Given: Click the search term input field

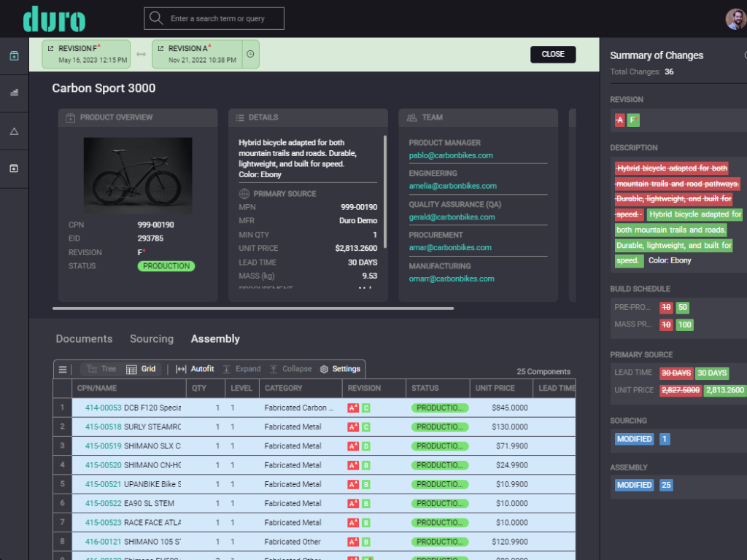Looking at the screenshot, I should pos(222,19).
